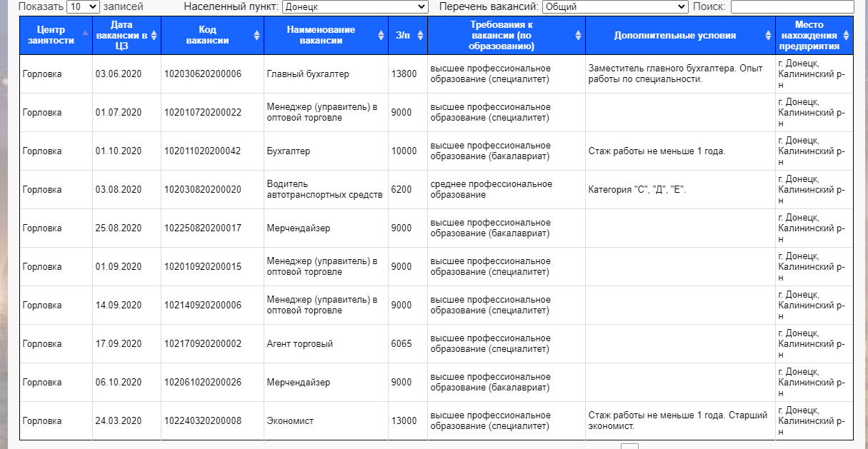868x449 pixels.
Task: Click the Категория "С", "Д", "Е" condition cell
Action: click(637, 190)
